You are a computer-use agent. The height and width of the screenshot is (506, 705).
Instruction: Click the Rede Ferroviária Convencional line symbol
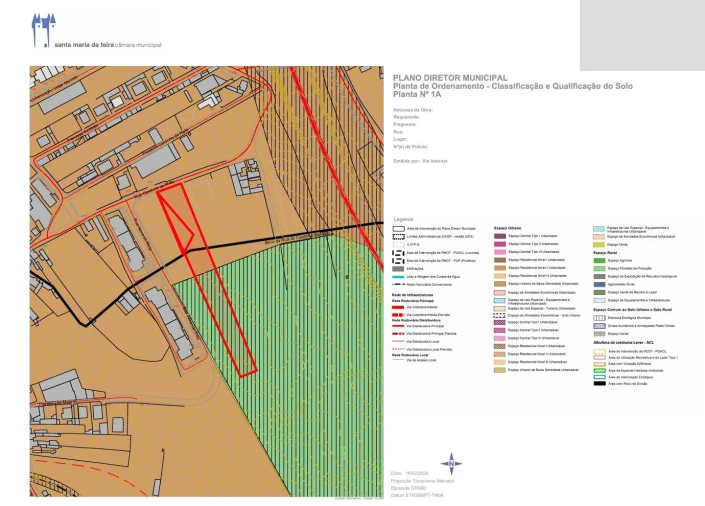[x=398, y=285]
